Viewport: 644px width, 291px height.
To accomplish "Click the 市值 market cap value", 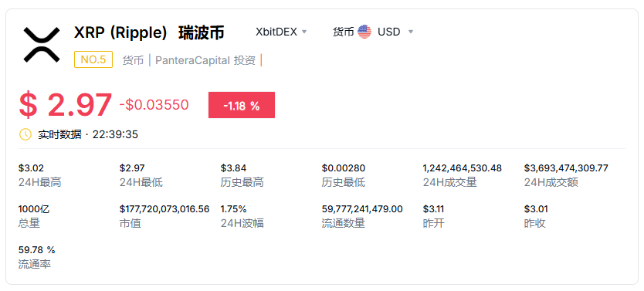I will [164, 209].
